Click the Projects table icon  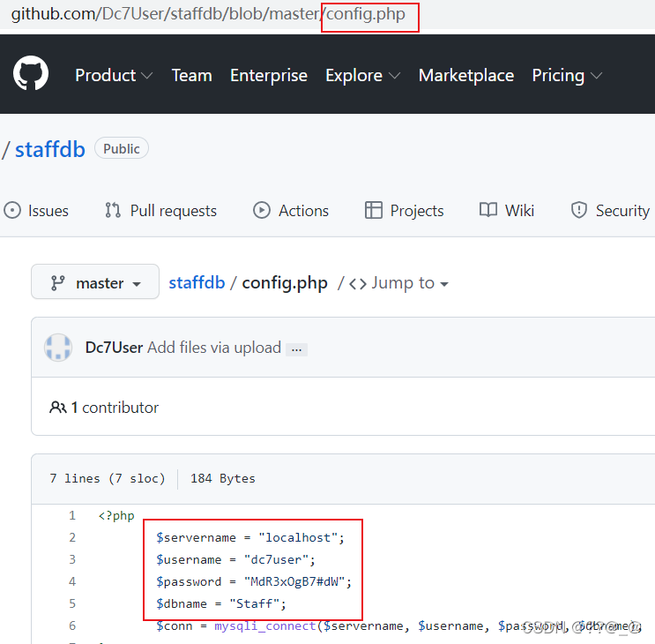click(374, 210)
